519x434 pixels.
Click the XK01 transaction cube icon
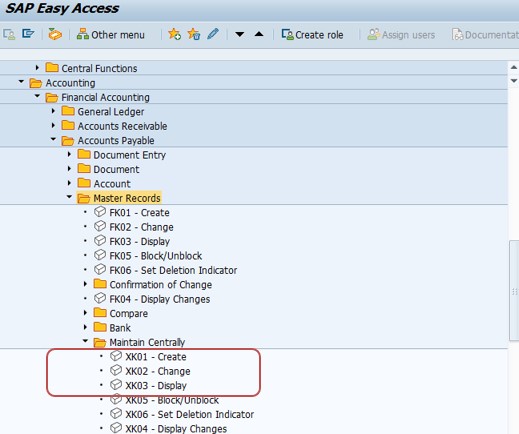pos(116,356)
